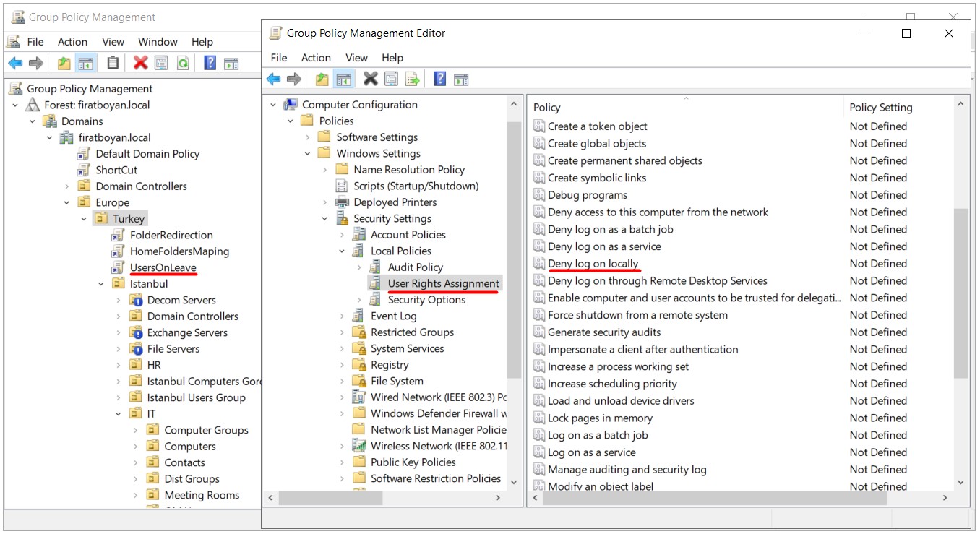Select the Restricted Groups node
This screenshot has width=980, height=534.
(x=412, y=332)
